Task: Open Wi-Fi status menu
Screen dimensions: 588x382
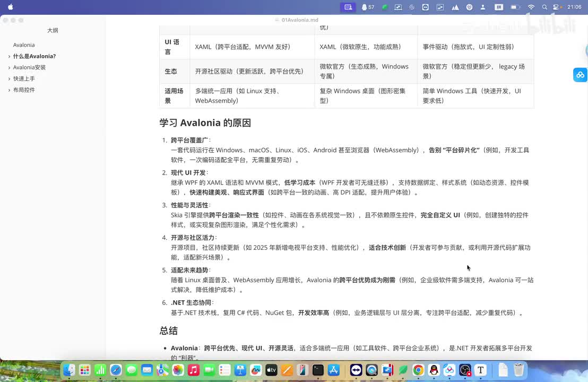Action: tap(531, 7)
